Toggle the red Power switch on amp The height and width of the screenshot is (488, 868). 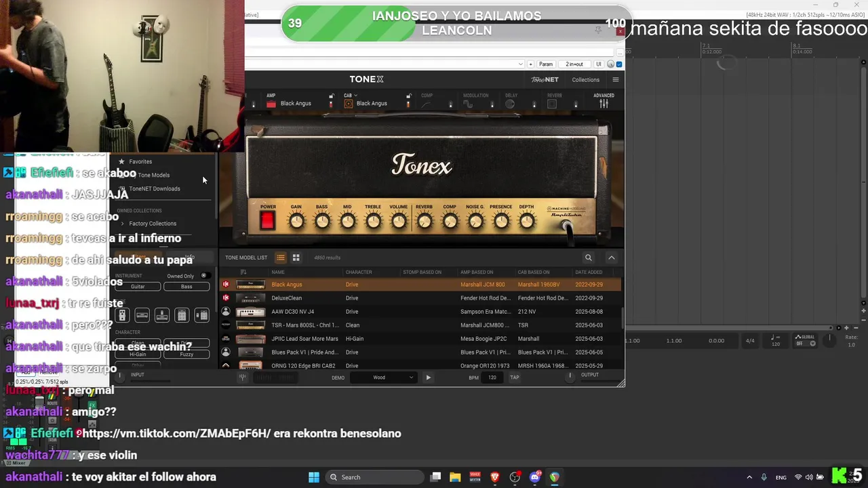[x=268, y=220]
